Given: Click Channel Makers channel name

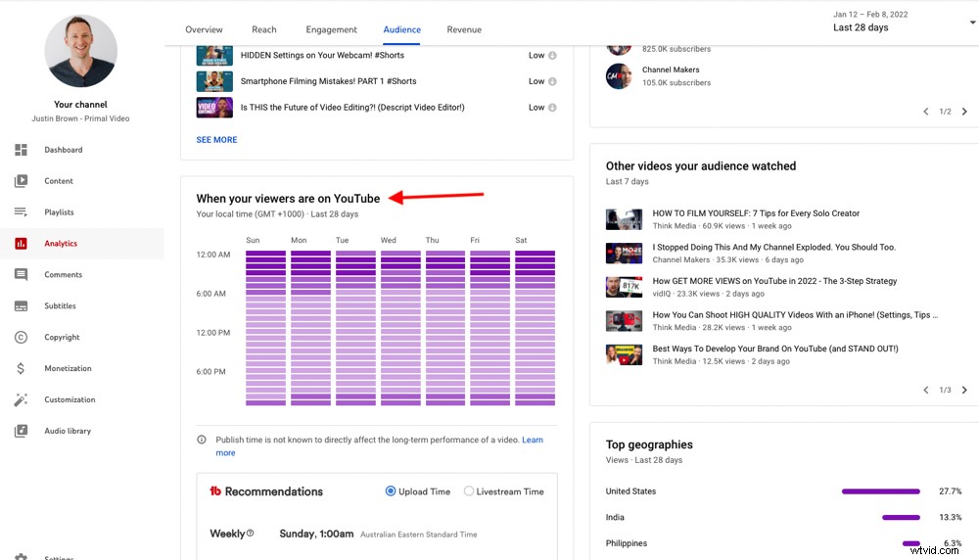Looking at the screenshot, I should [671, 70].
